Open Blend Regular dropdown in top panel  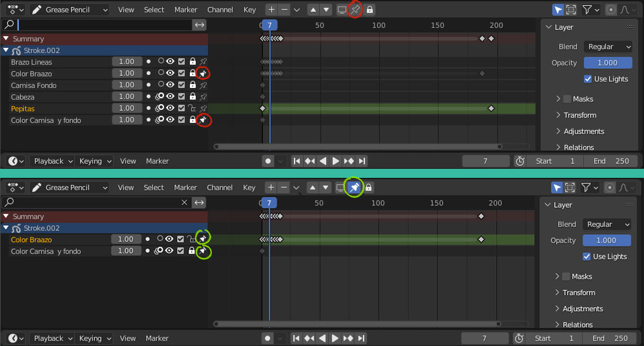click(x=608, y=47)
